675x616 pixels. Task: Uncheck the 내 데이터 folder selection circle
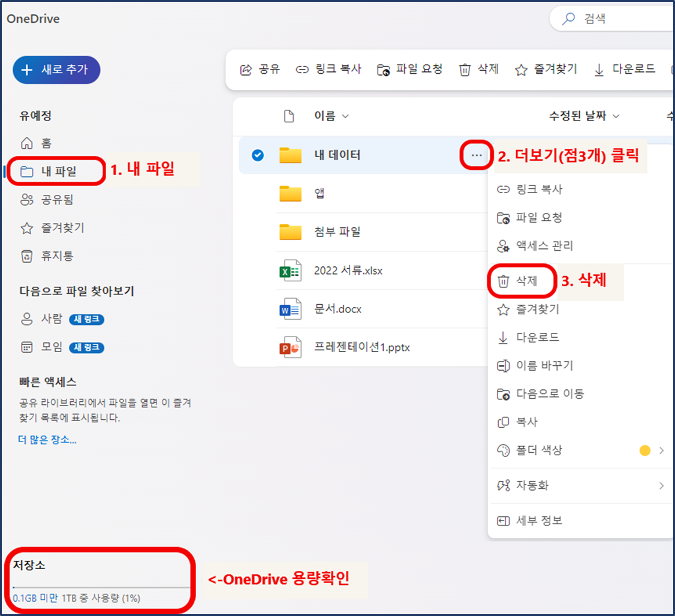[x=257, y=154]
